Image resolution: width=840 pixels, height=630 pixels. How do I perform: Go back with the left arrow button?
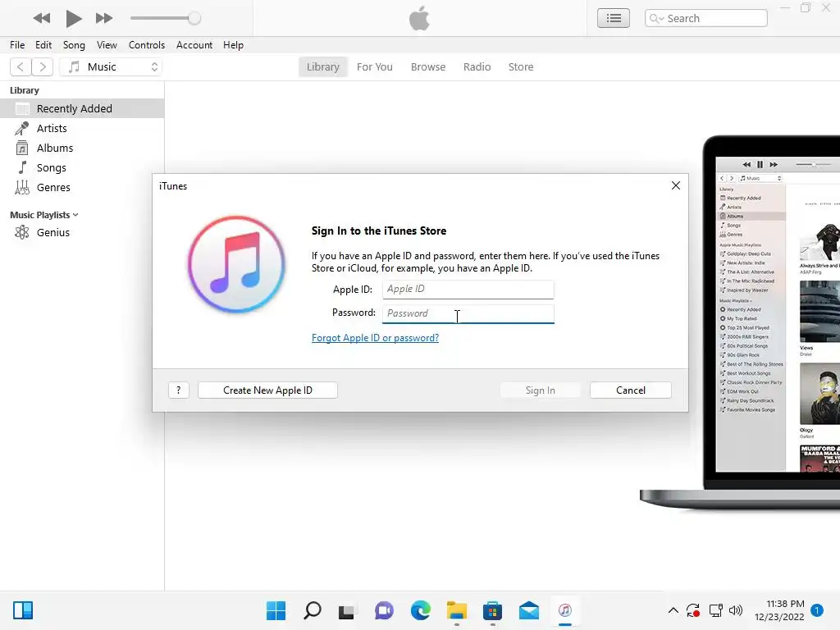[21, 67]
